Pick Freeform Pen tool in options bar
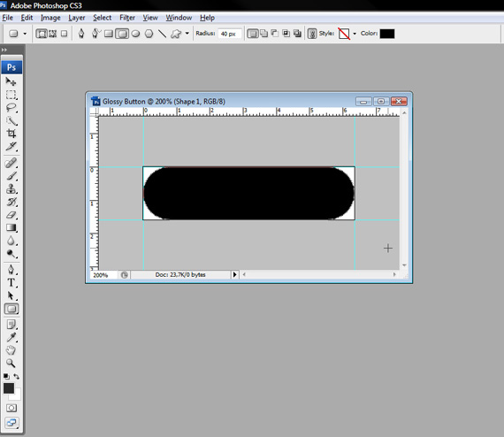 95,34
